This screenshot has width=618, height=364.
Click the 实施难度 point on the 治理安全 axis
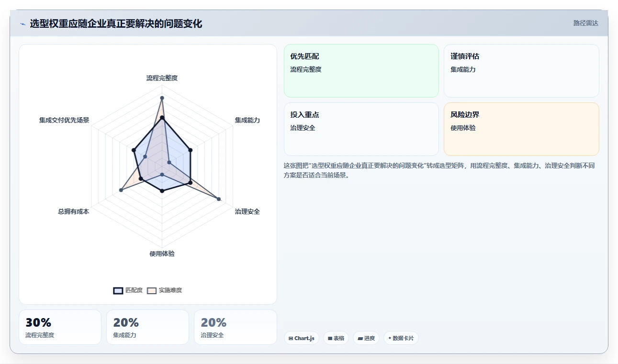coord(219,199)
